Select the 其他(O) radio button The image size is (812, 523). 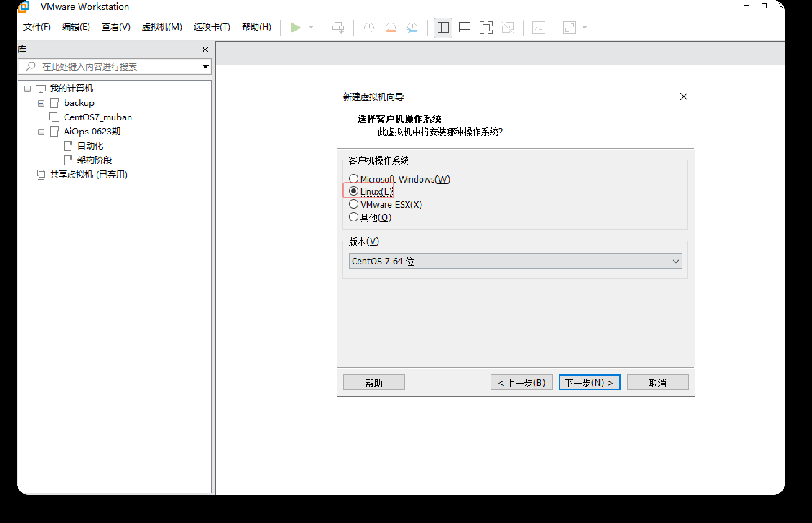(354, 217)
